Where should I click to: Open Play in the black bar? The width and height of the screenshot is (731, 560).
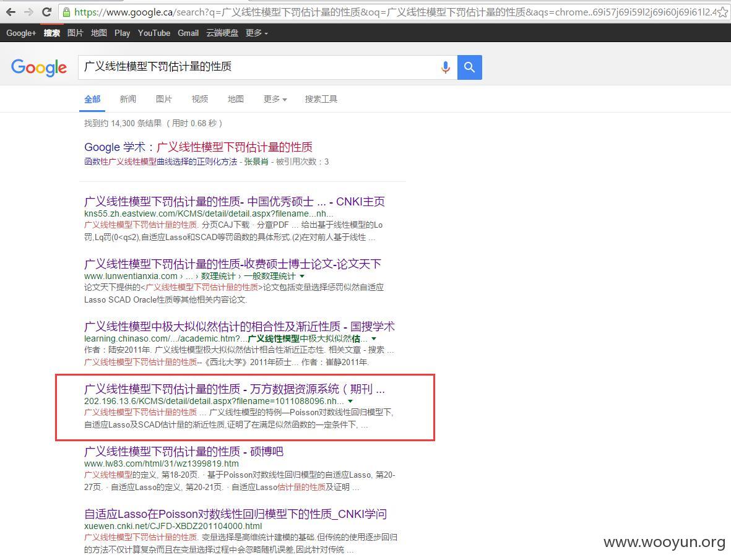tap(122, 33)
